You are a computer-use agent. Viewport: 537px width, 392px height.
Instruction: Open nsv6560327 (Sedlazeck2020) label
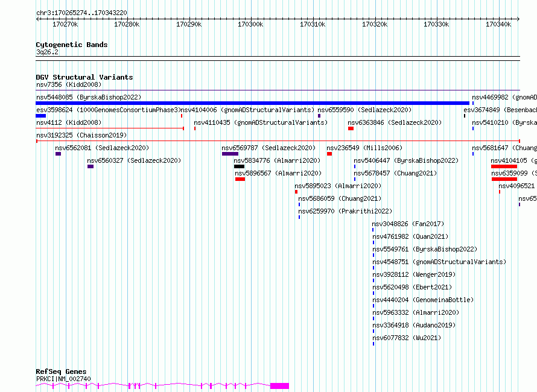(x=134, y=160)
